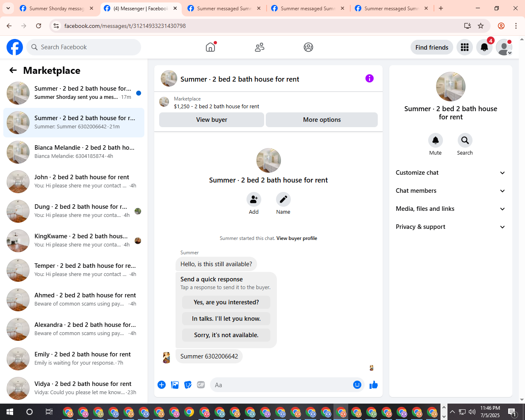Click the Find friends button
The image size is (525, 420).
click(432, 47)
